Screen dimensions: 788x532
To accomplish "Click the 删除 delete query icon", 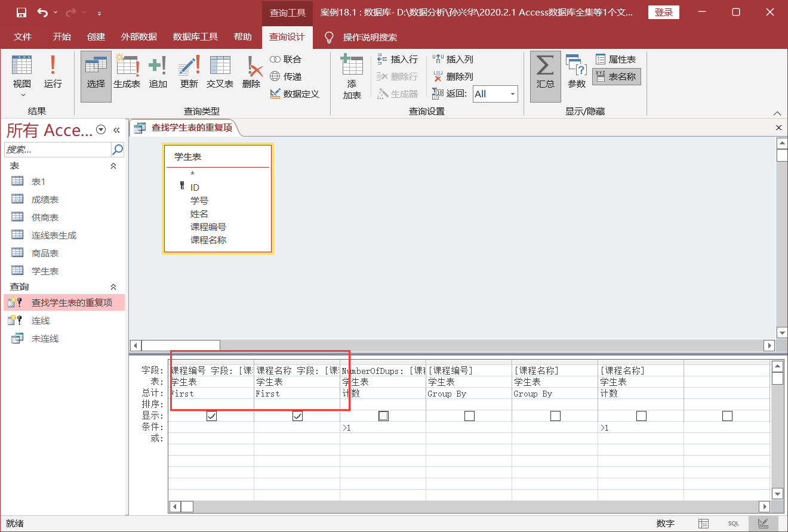I will [x=251, y=72].
